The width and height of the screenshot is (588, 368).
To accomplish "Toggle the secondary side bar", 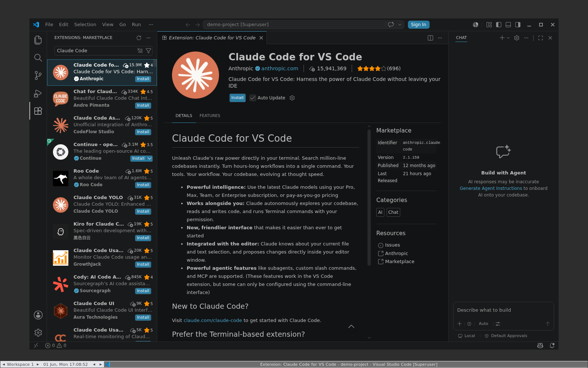I will click(518, 25).
